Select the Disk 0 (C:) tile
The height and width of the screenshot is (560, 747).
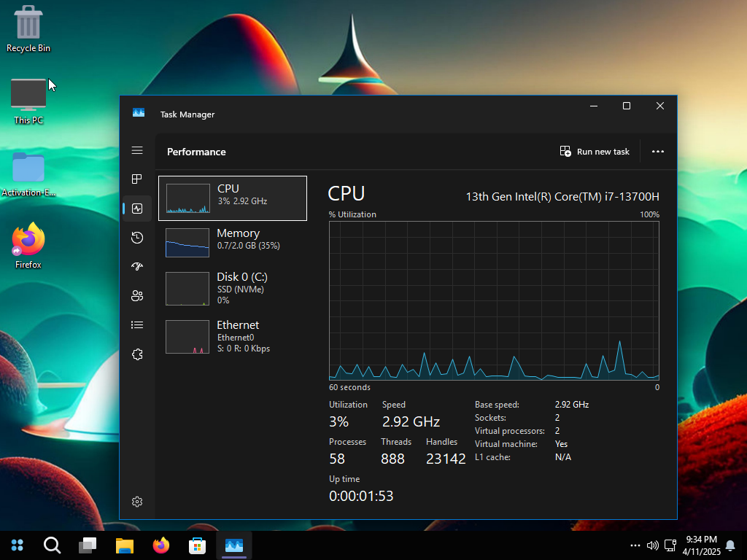(x=233, y=289)
